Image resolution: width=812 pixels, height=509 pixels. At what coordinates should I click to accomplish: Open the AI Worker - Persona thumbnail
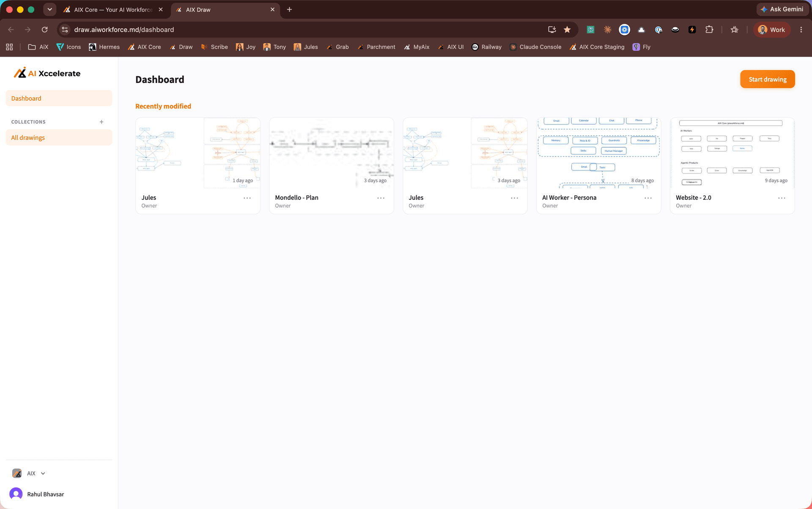[x=599, y=153]
